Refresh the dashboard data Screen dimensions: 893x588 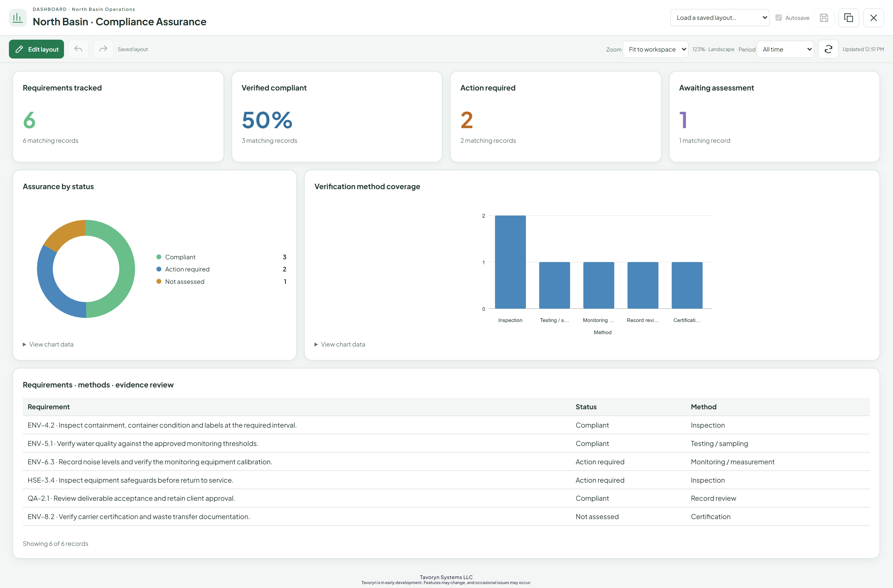pyautogui.click(x=828, y=49)
